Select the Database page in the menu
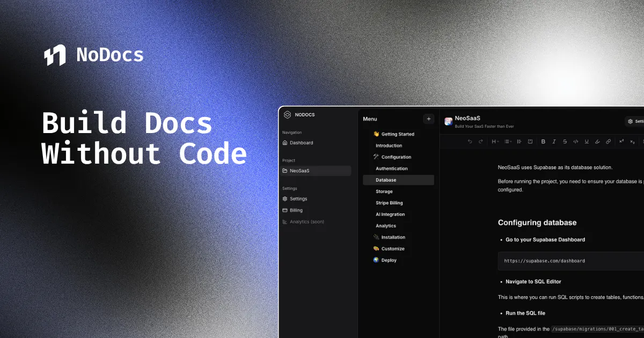Viewport: 644px width, 338px height. pos(398,180)
